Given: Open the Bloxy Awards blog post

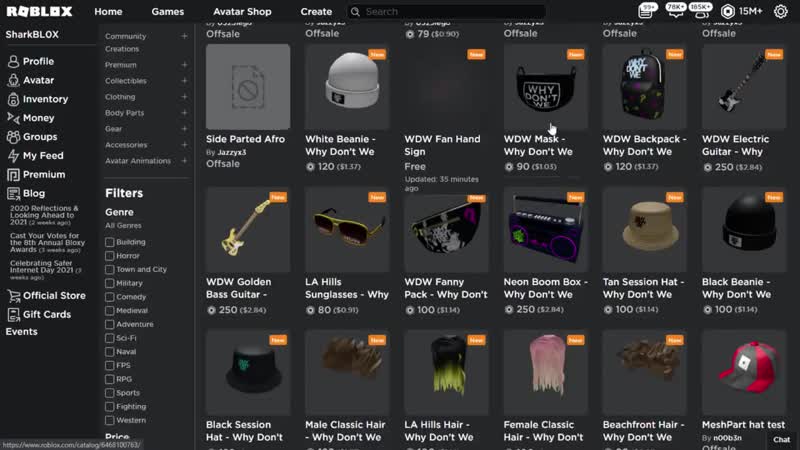Looking at the screenshot, I should (47, 243).
